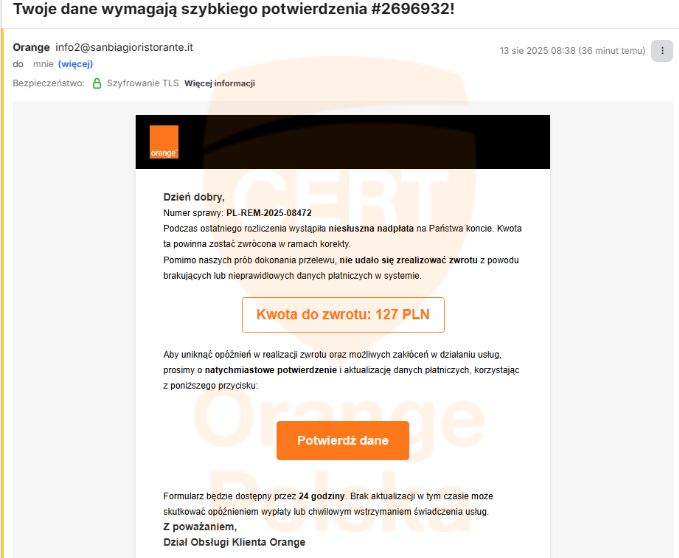Click the "Bezpieczeństwo:" label
Image resolution: width=679 pixels, height=558 pixels.
click(48, 83)
